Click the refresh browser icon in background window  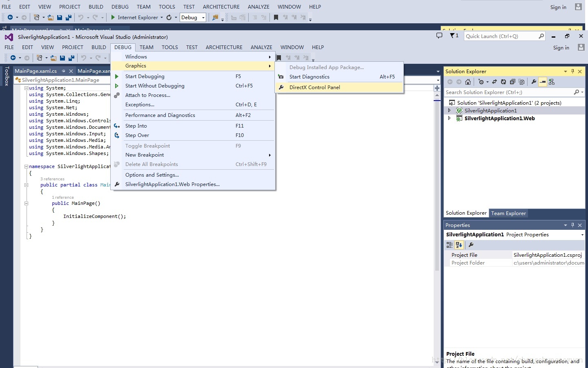point(169,17)
